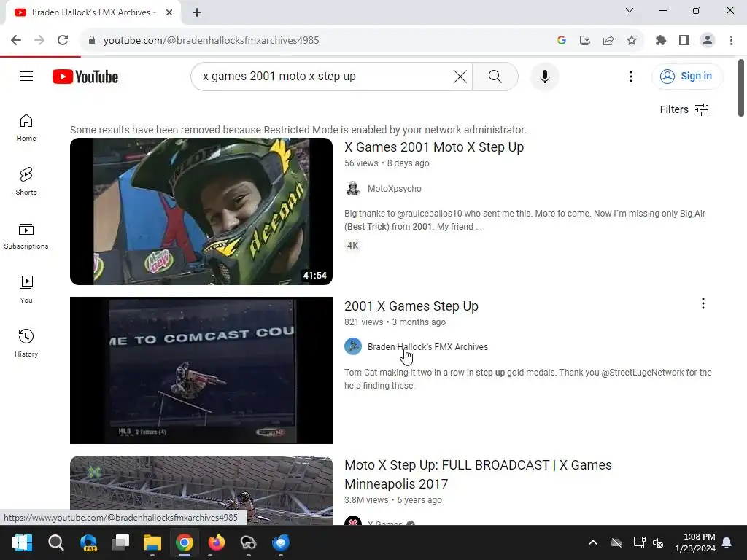This screenshot has width=747, height=560.
Task: Open Chrome profile avatar
Action: [x=708, y=41]
